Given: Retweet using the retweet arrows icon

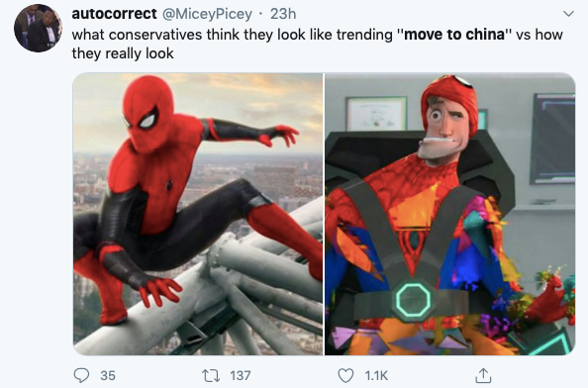Looking at the screenshot, I should pyautogui.click(x=211, y=375).
